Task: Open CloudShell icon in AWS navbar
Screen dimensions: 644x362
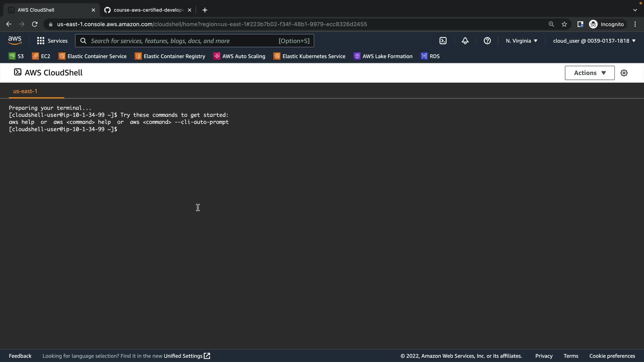Action: 443,41
